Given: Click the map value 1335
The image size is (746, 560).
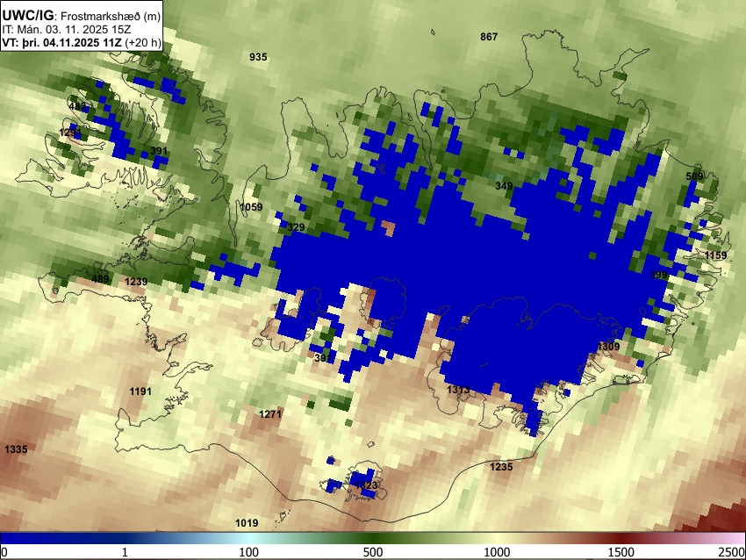Looking at the screenshot, I should tap(16, 449).
